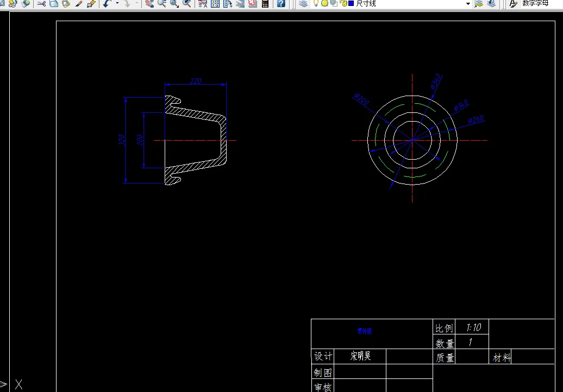This screenshot has height=392, width=563.
Task: Click the Layer Previous icon
Action: [491, 4]
